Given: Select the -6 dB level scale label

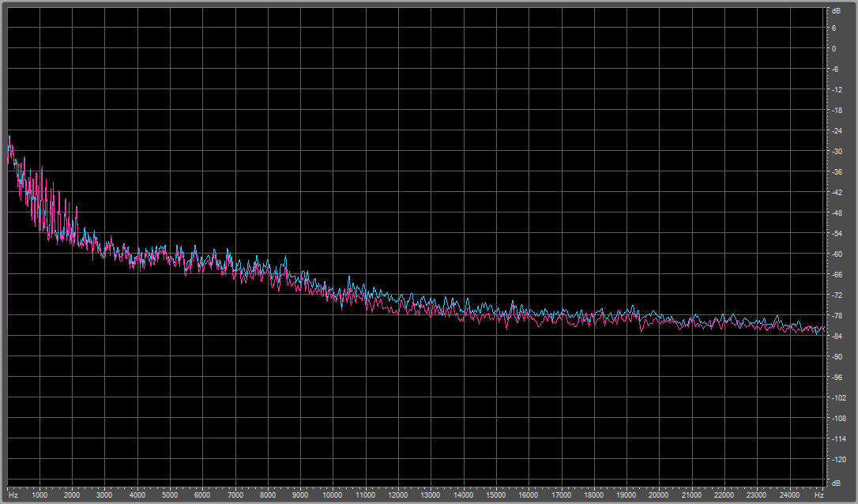Looking at the screenshot, I should tap(835, 69).
